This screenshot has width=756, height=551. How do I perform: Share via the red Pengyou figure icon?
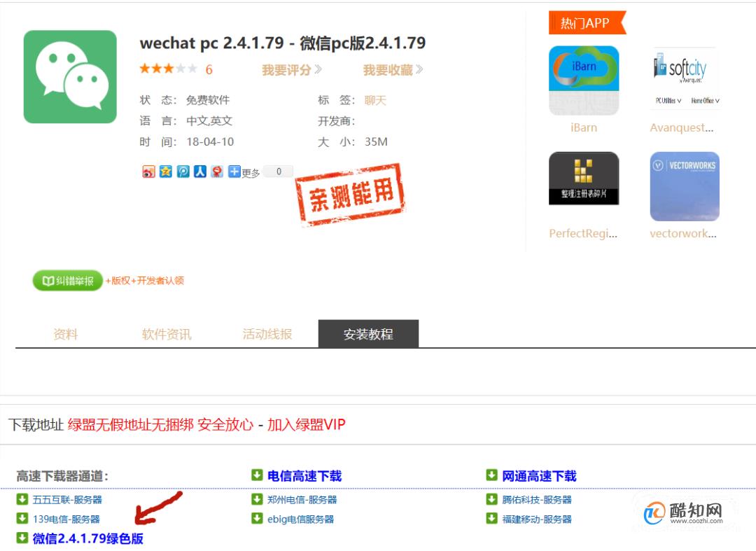click(218, 172)
